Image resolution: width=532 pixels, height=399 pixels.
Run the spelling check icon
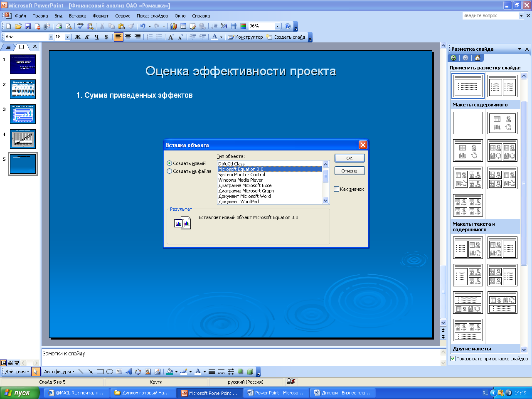click(x=81, y=26)
